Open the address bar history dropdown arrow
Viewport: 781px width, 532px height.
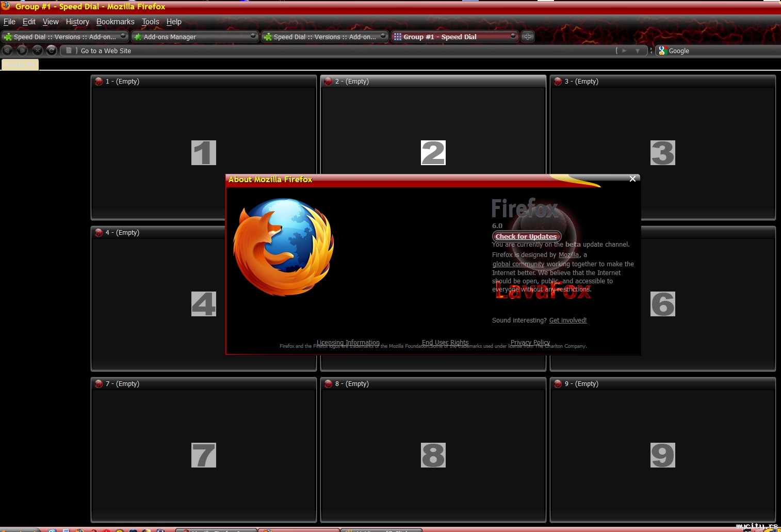pos(638,51)
